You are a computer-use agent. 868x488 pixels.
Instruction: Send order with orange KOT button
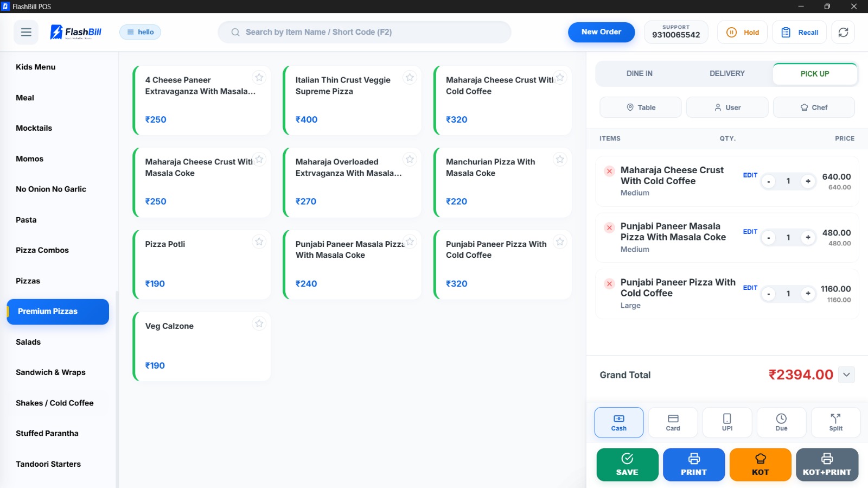(760, 465)
